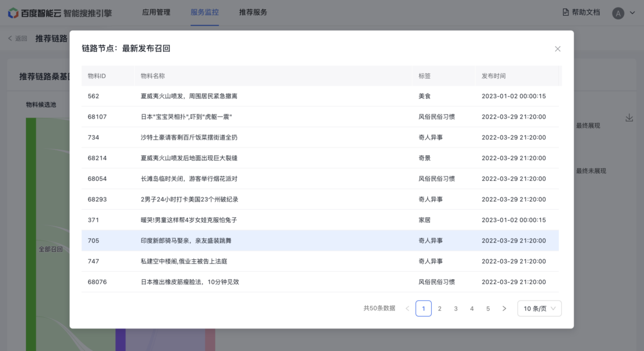This screenshot has width=644, height=351.
Task: Click the 共50条数据 total count
Action: click(379, 308)
